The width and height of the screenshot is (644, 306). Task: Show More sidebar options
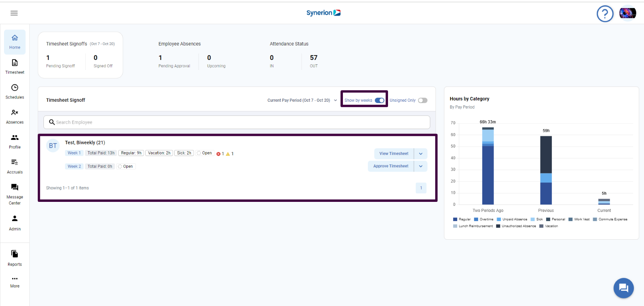(x=15, y=282)
